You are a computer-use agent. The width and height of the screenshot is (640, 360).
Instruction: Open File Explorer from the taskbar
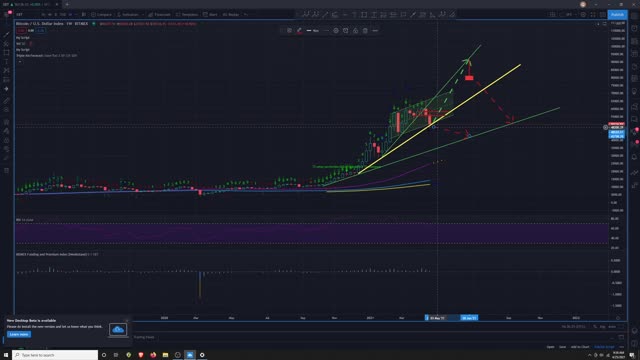point(165,355)
